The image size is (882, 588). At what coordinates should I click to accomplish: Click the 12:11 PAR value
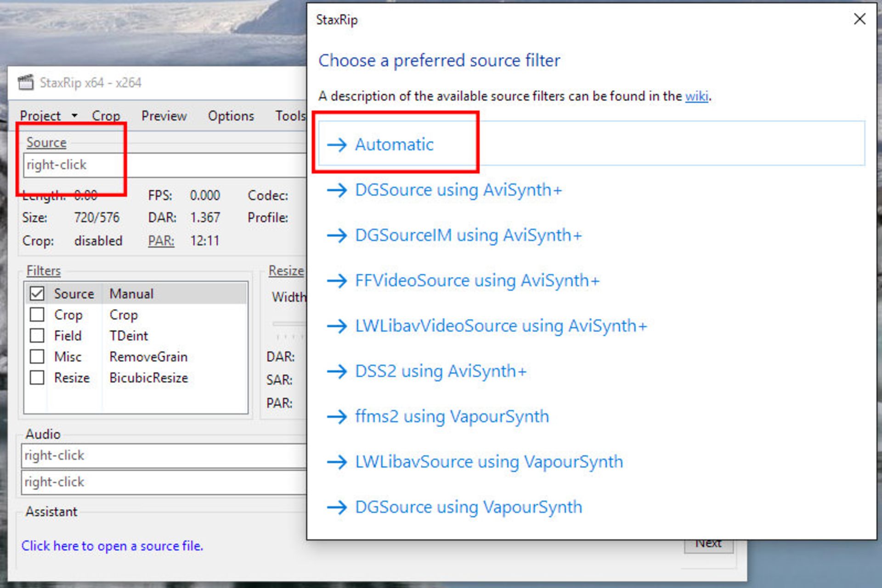coord(205,241)
